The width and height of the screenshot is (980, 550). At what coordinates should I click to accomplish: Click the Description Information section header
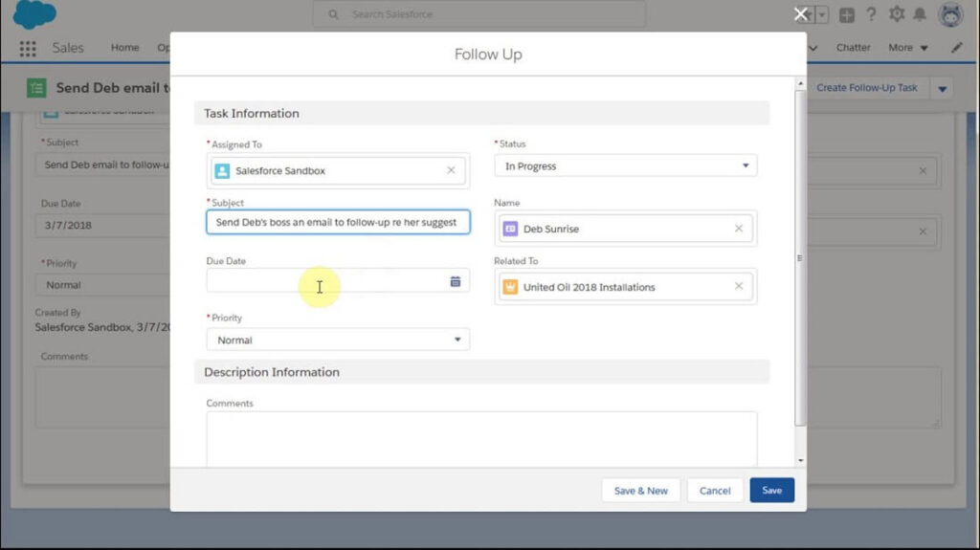[482, 372]
